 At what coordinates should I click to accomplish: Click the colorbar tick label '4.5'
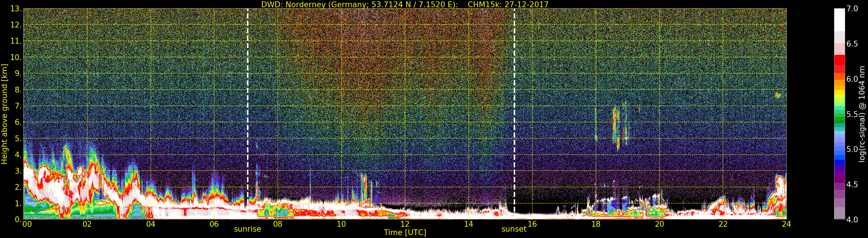[x=852, y=185]
